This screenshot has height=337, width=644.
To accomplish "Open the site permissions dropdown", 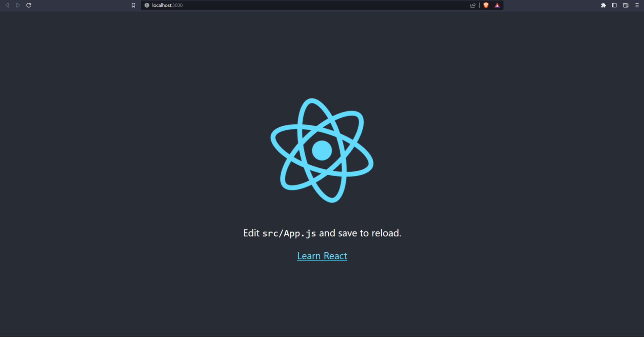I will [147, 5].
